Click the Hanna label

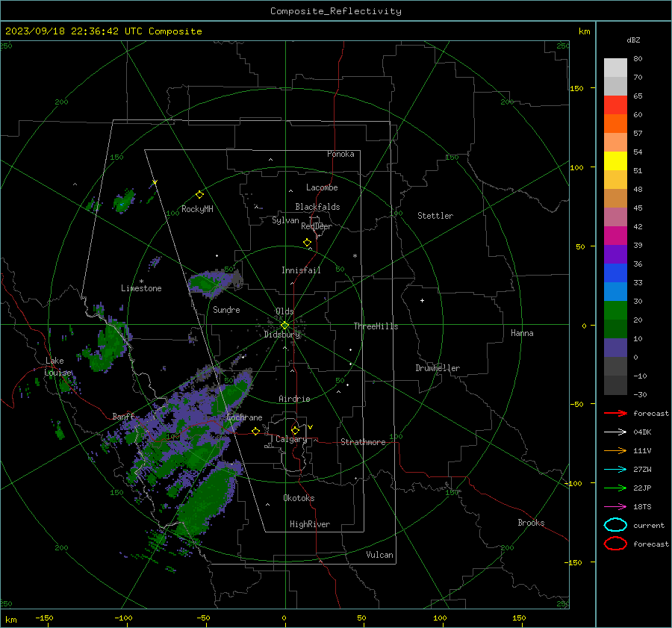click(522, 333)
